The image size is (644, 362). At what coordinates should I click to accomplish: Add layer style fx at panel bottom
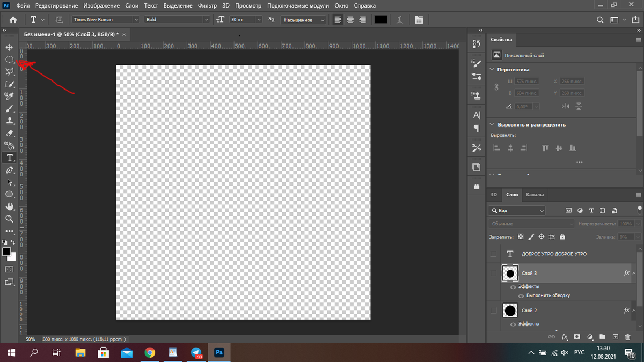565,337
